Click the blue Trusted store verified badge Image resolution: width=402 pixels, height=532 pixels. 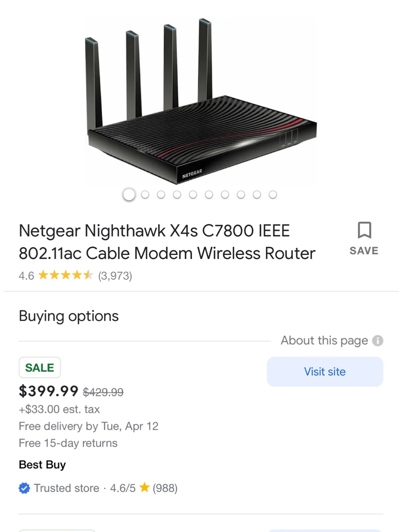click(x=24, y=488)
